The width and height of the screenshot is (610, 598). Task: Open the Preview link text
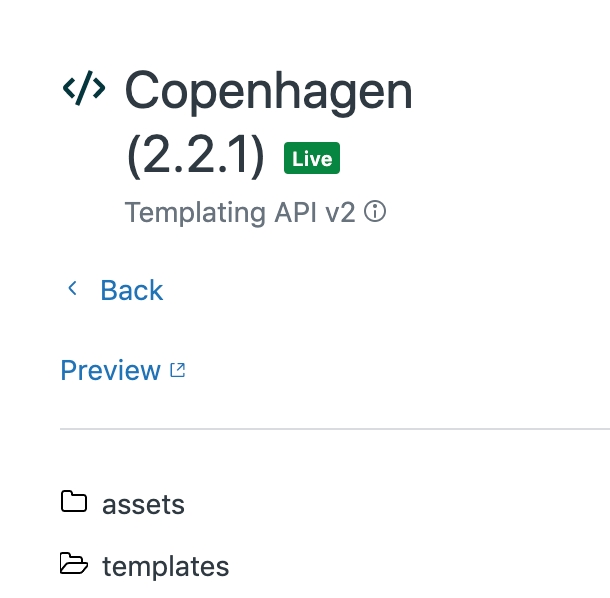click(110, 370)
